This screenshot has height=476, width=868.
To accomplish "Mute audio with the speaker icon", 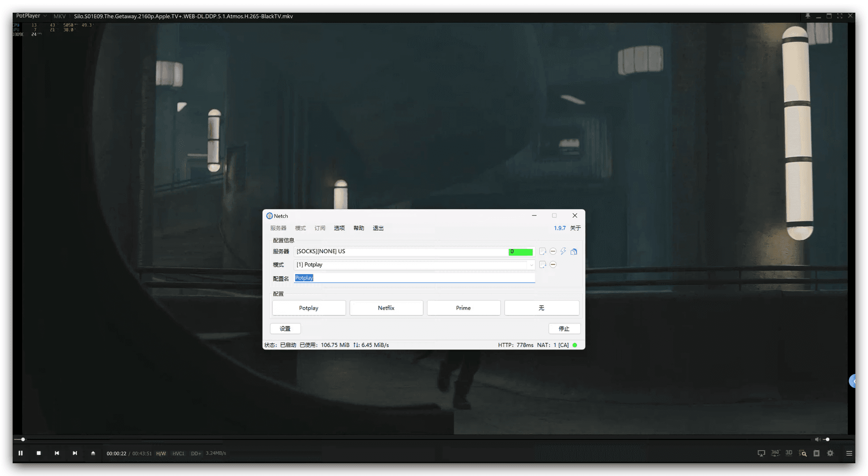I will coord(817,439).
